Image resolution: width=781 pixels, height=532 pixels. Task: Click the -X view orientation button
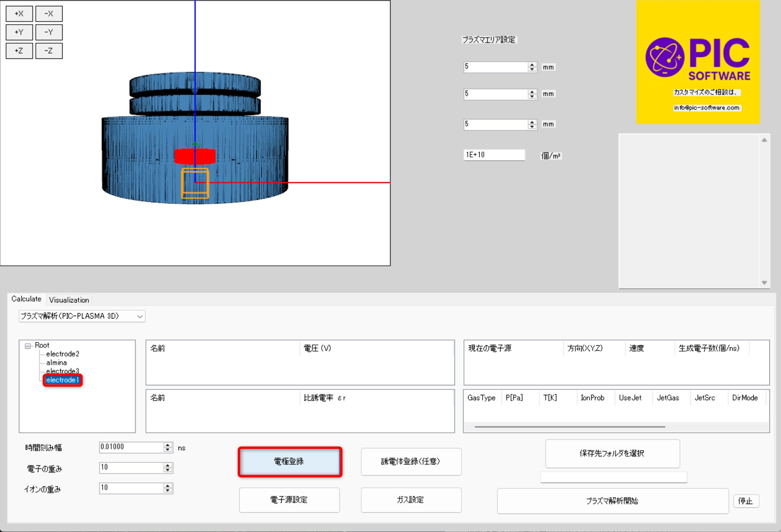click(49, 14)
